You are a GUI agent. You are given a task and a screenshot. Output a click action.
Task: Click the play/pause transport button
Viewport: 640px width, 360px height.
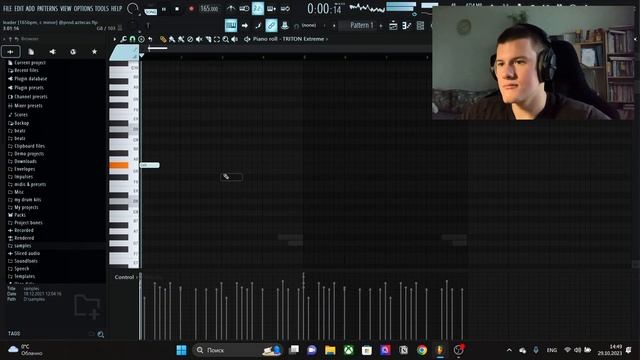click(x=164, y=9)
